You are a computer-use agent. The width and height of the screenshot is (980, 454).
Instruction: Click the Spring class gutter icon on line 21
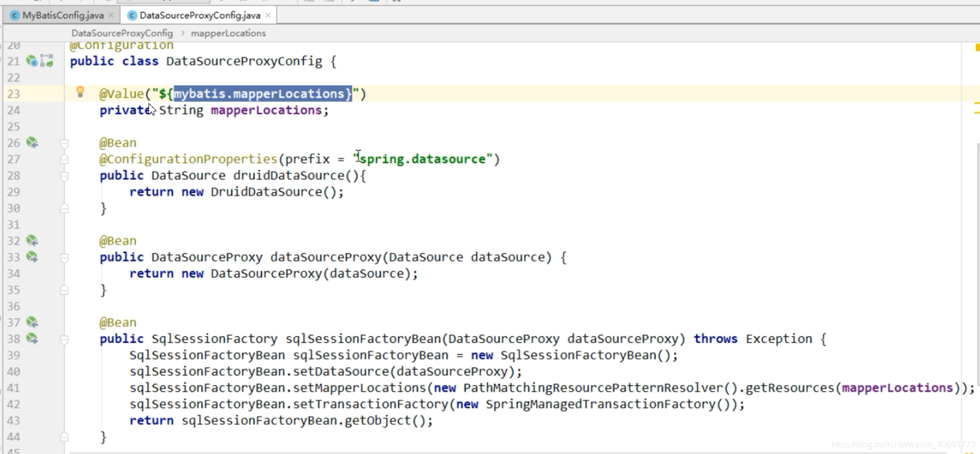32,61
